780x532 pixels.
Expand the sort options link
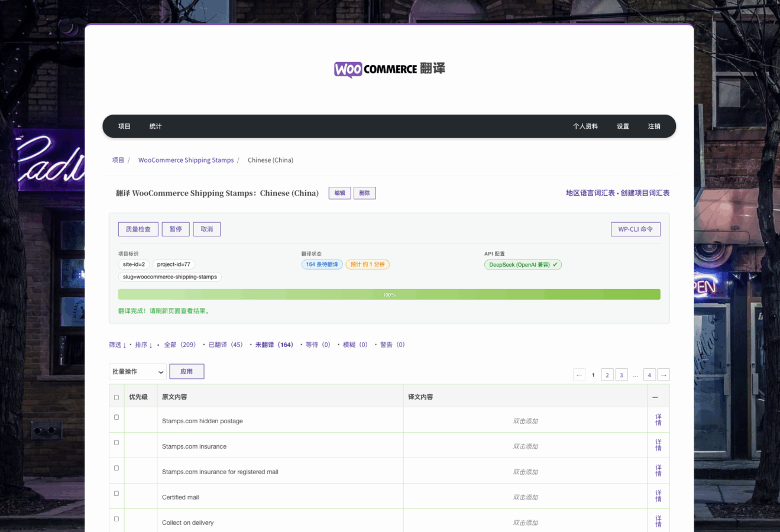click(x=144, y=345)
